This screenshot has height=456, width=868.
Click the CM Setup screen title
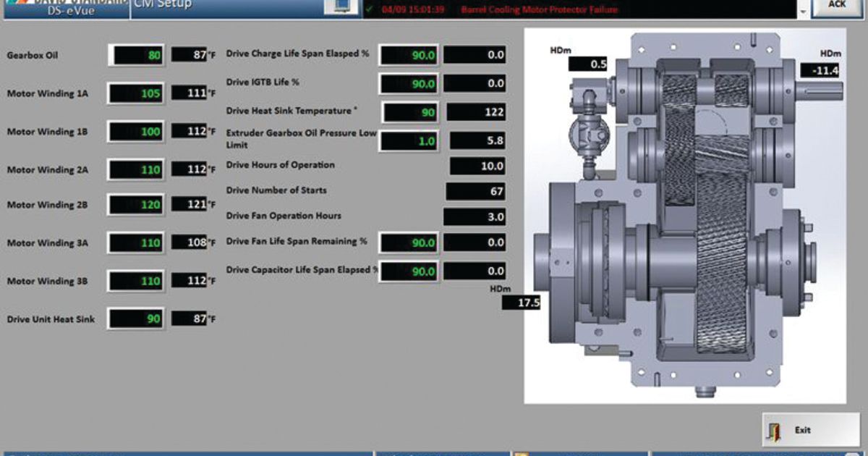click(x=163, y=4)
